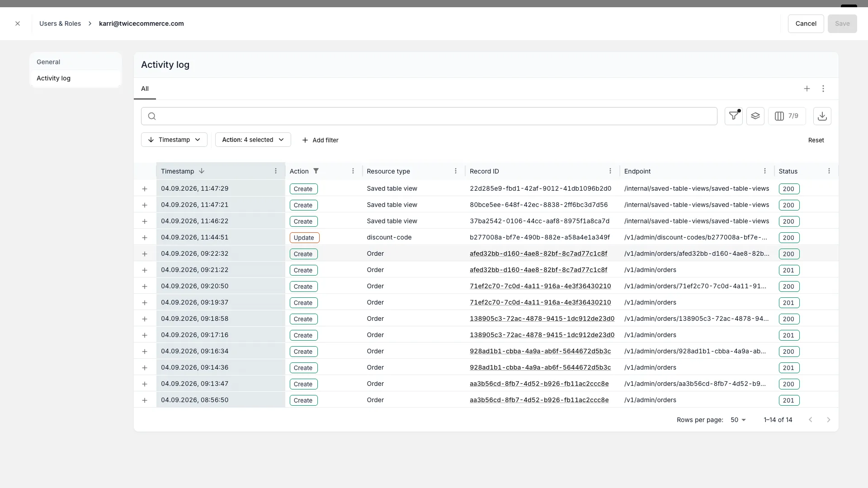Open record 928ad1b1 link at 09:14:36
This screenshot has height=488, width=868.
coord(540,367)
